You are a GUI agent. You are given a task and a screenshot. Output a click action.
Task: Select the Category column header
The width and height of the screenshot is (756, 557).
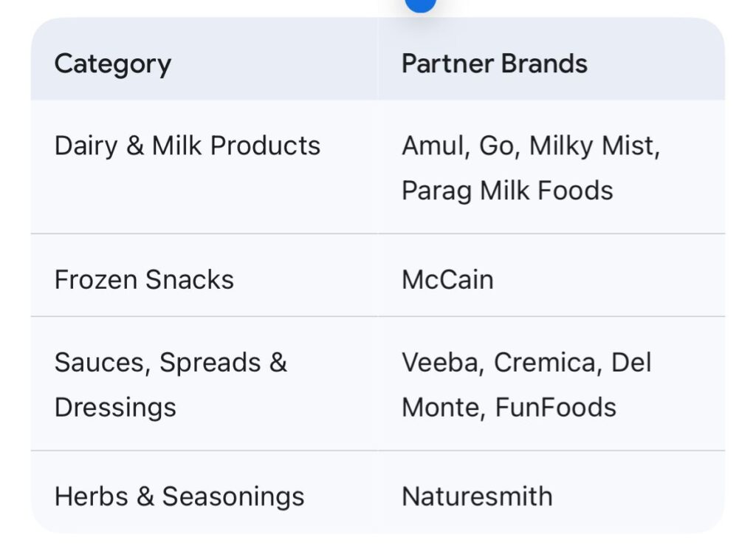tap(113, 64)
